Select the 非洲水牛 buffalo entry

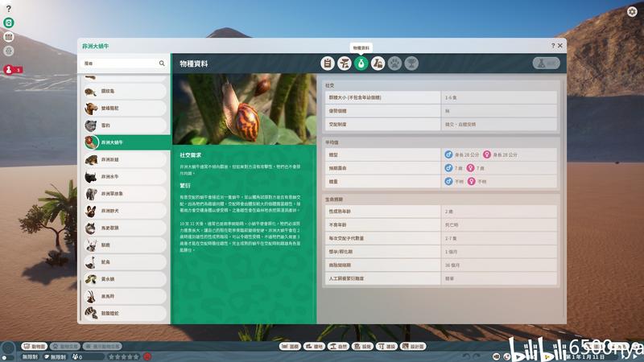click(126, 176)
